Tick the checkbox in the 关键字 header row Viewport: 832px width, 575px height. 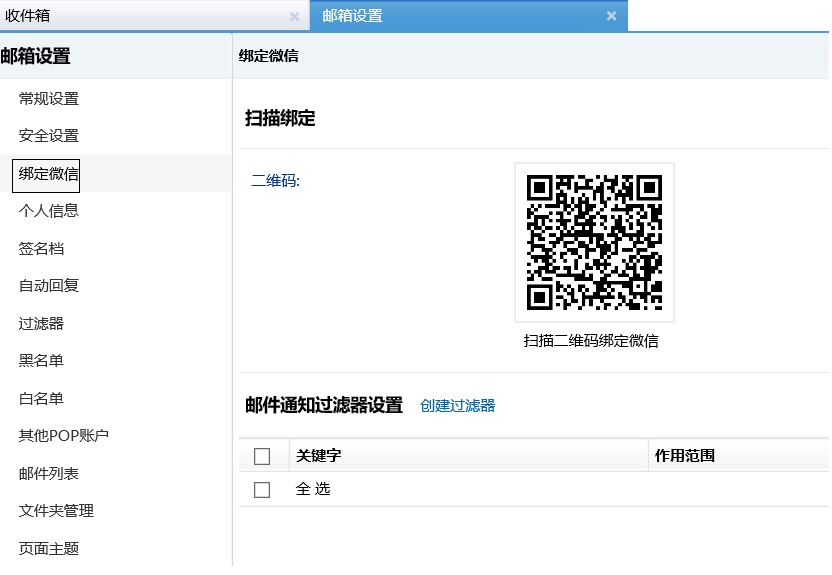click(x=262, y=456)
